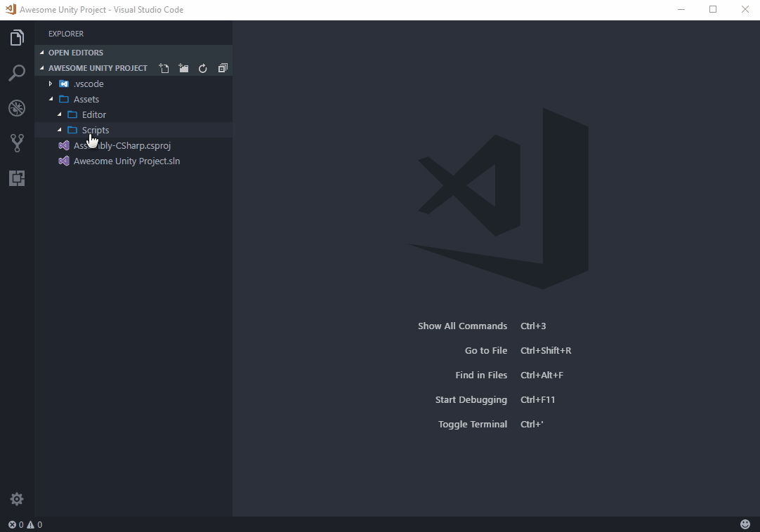The image size is (760, 532).
Task: Open Awesome Unity Project.sln file
Action: pyautogui.click(x=126, y=161)
